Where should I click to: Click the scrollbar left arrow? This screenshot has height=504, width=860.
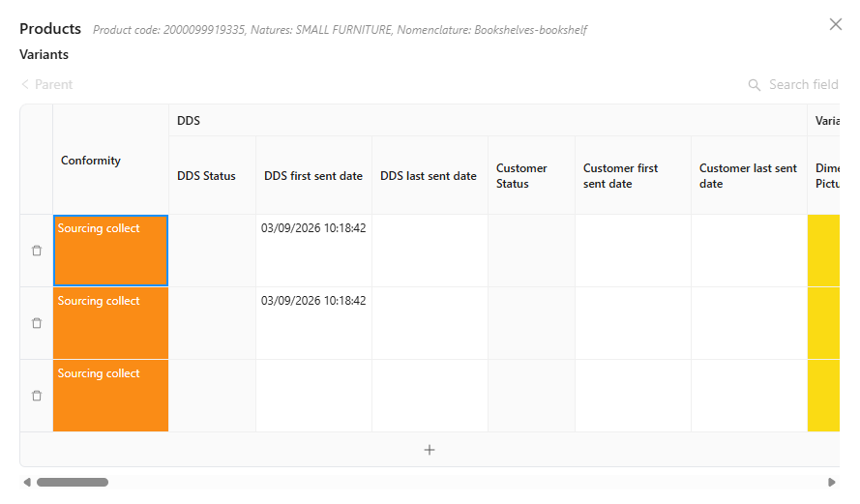[27, 482]
